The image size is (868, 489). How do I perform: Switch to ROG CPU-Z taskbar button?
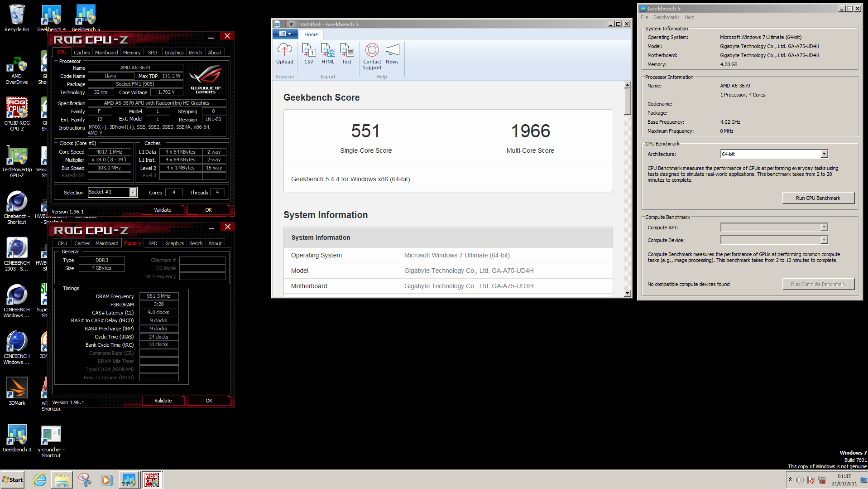pyautogui.click(x=152, y=480)
